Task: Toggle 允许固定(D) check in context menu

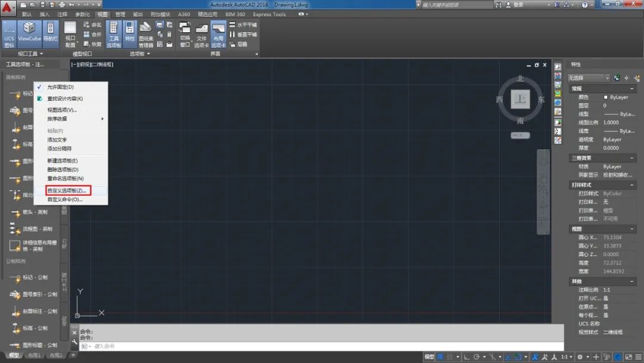Action: [60, 87]
